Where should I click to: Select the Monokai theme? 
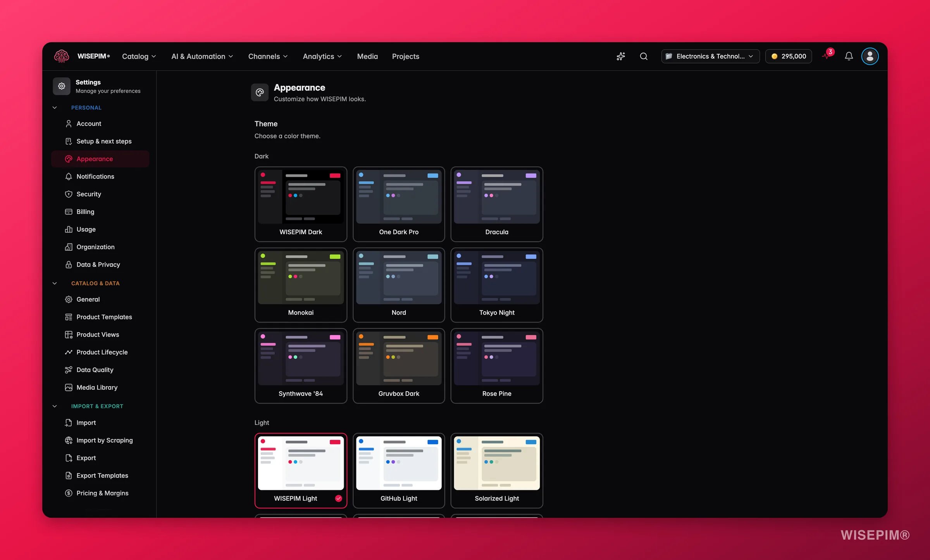(x=301, y=285)
